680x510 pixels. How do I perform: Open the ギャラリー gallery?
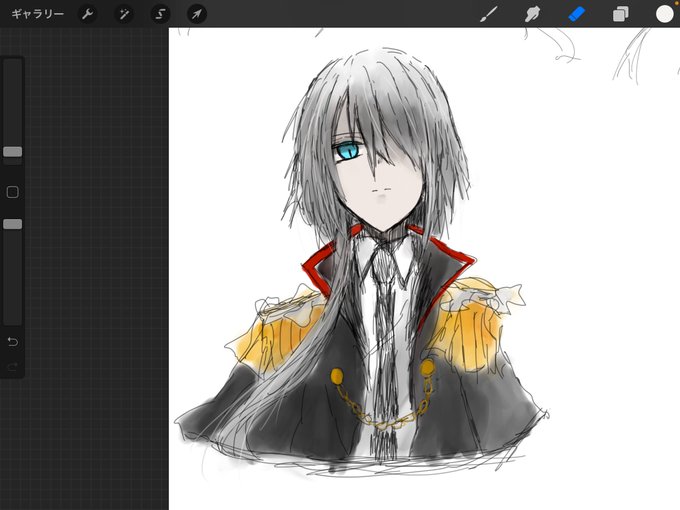[x=38, y=14]
